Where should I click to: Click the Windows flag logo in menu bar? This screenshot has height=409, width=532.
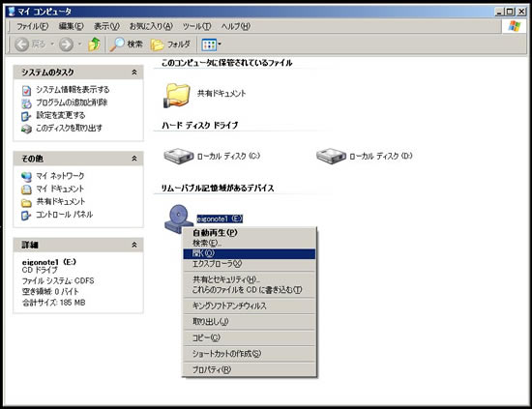(x=515, y=26)
